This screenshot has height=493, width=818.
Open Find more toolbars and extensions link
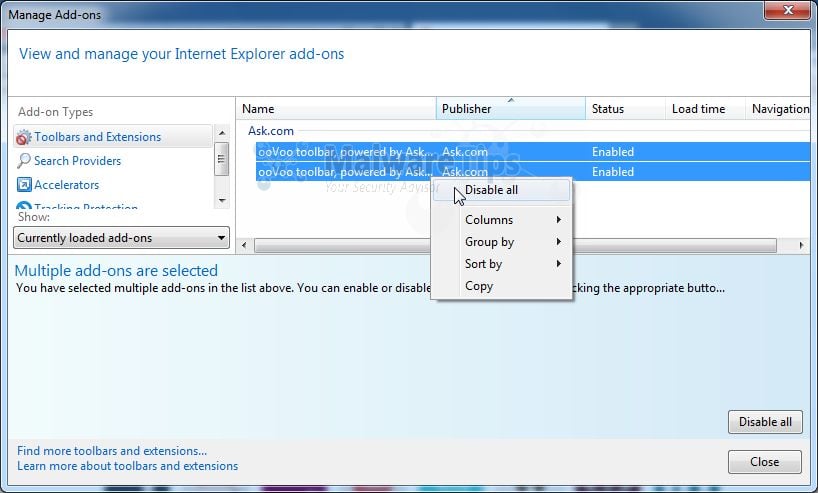tap(112, 451)
